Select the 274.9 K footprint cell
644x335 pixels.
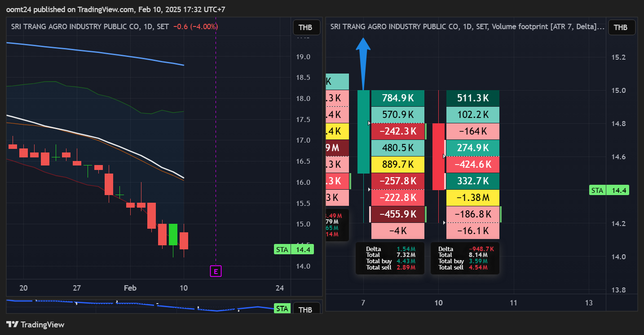tap(473, 148)
